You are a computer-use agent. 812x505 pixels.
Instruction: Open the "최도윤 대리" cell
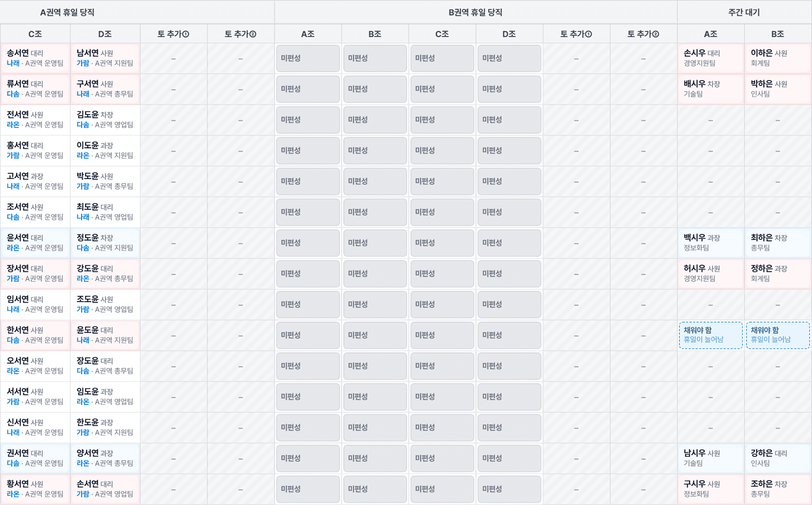coord(105,212)
